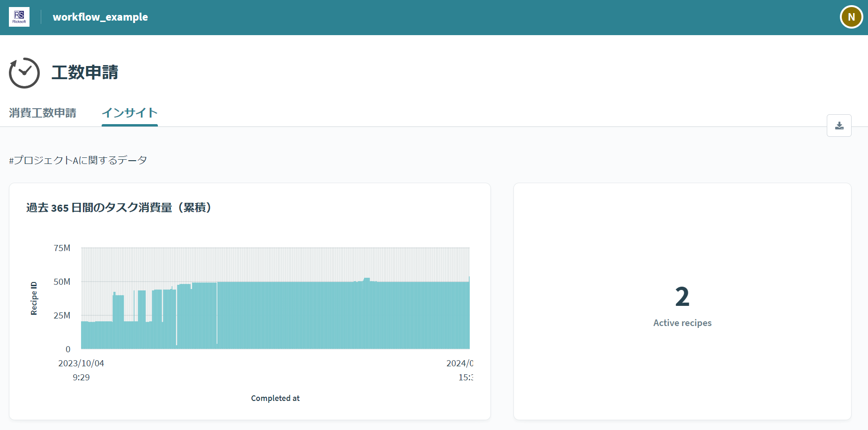Click the Ricksoft RS logo icon
The image size is (868, 430).
19,17
